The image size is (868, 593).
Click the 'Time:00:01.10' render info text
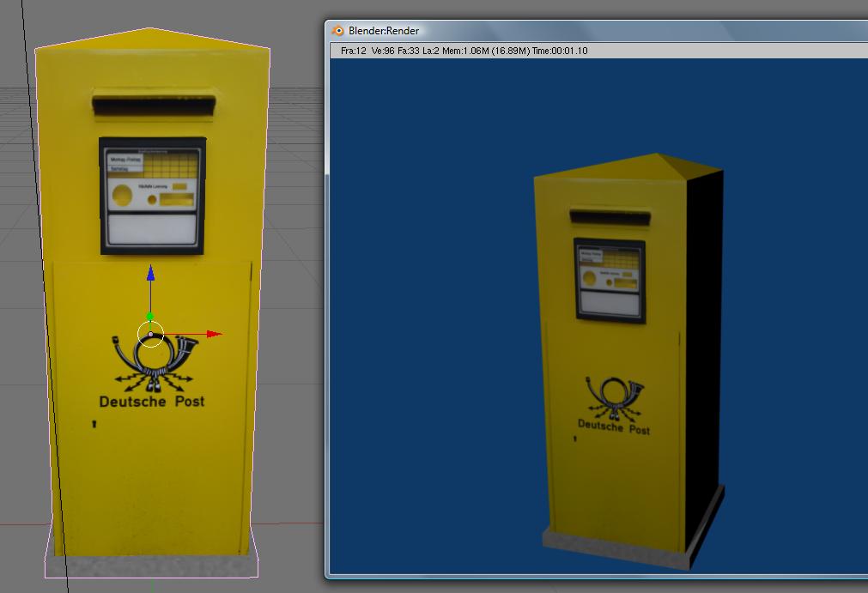point(560,51)
